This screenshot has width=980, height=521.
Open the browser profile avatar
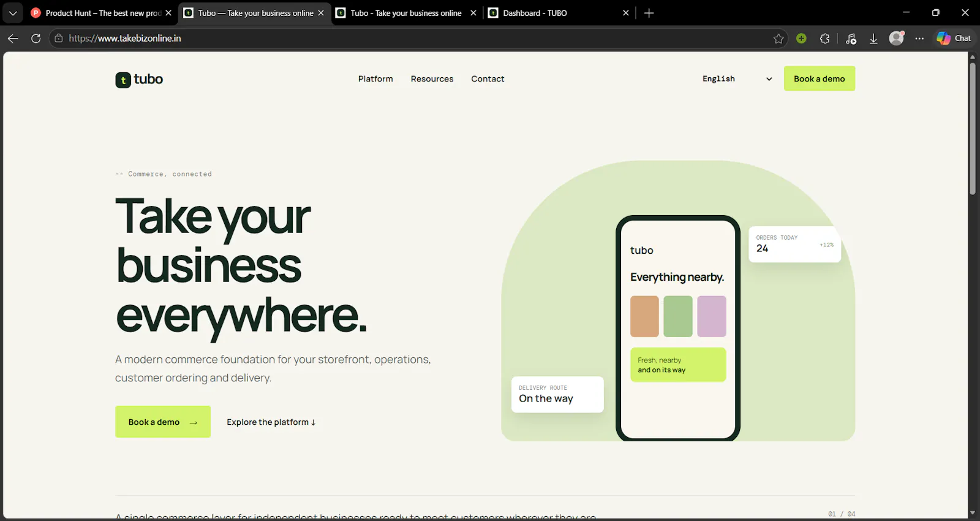[897, 38]
